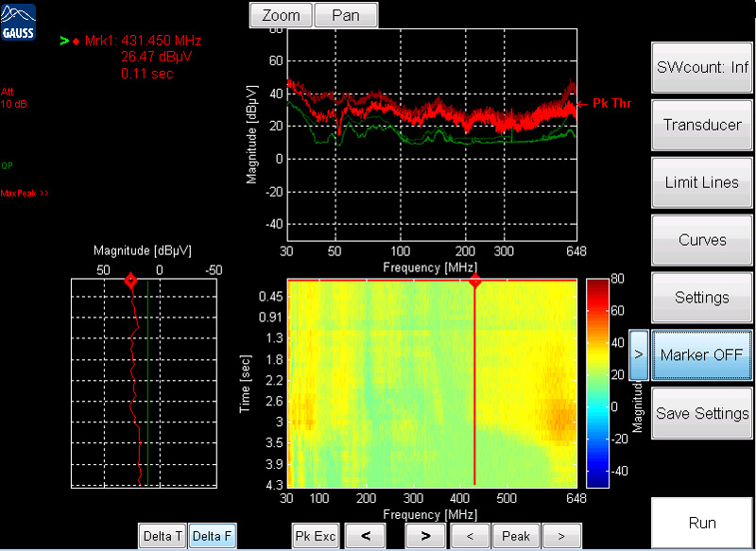756x551 pixels.
Task: Jump to previous peak with small < button
Action: (470, 536)
